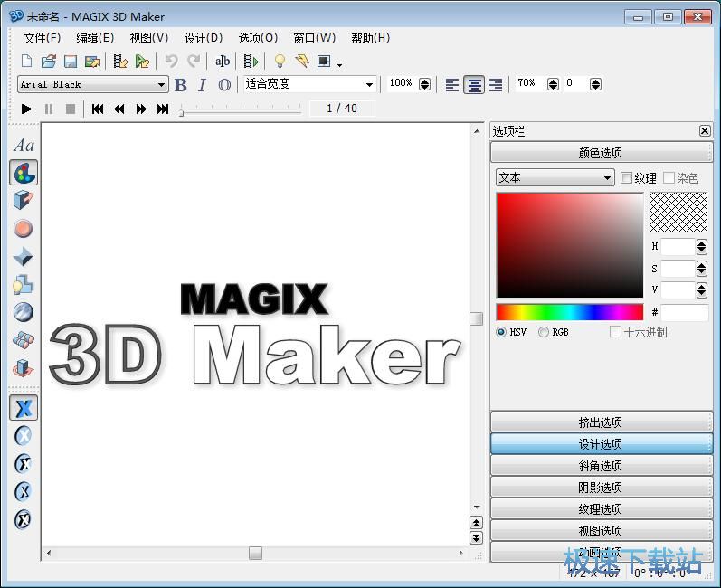Click the lightning bolt icon in the toolbar
The image size is (721, 588).
click(x=302, y=61)
